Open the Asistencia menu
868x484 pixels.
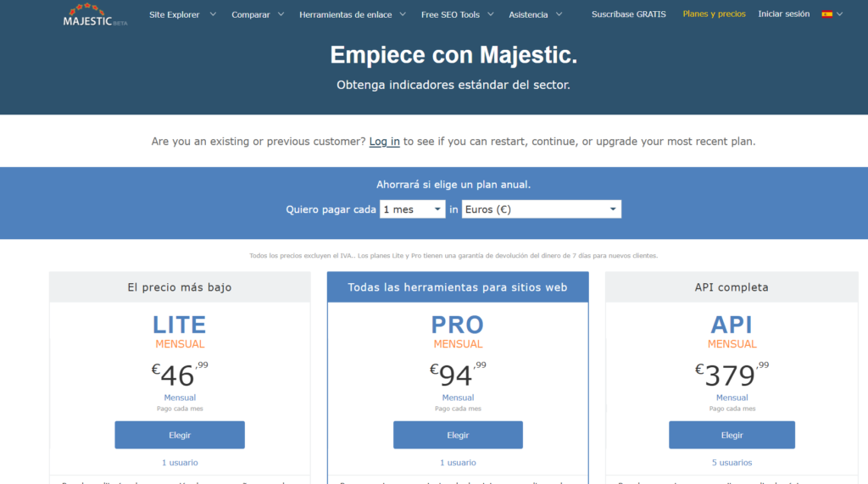[528, 14]
